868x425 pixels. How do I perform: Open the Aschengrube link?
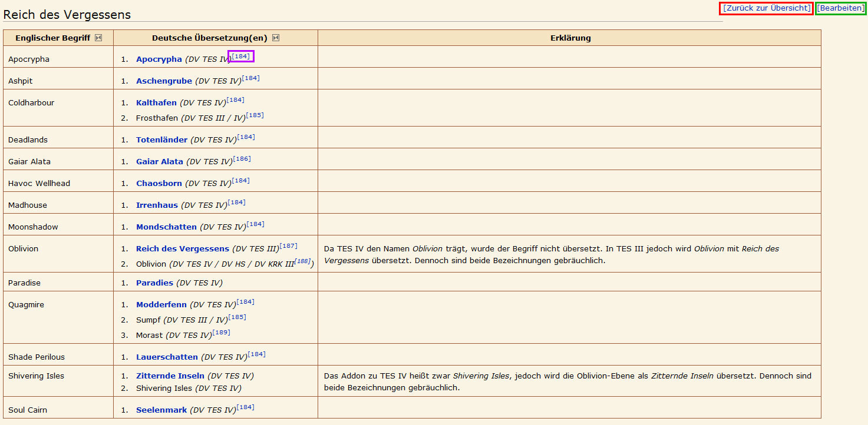pos(164,81)
